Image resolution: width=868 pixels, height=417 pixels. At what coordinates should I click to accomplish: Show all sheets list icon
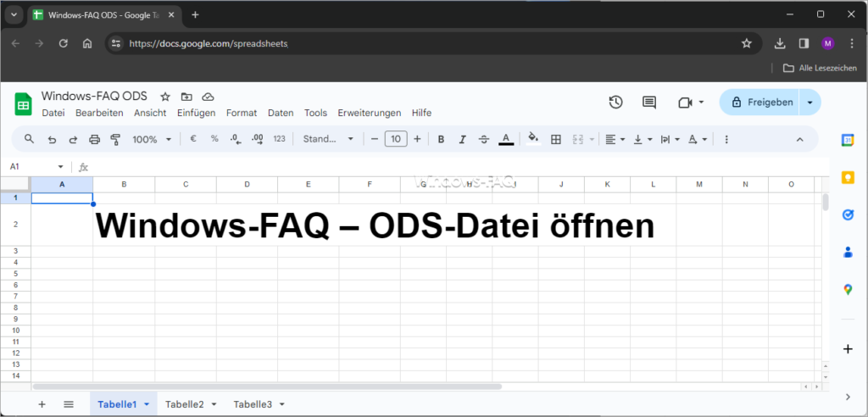(x=69, y=404)
